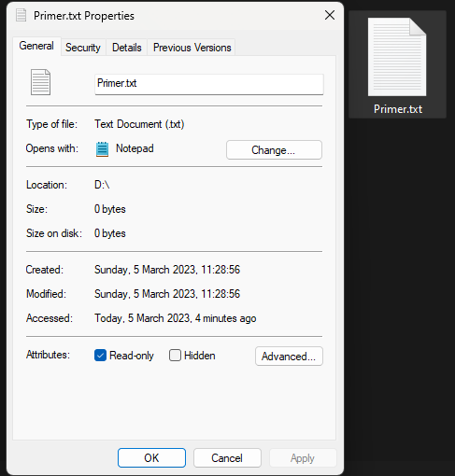The width and height of the screenshot is (455, 476).
Task: Click Change... to pick another app
Action: pos(274,150)
